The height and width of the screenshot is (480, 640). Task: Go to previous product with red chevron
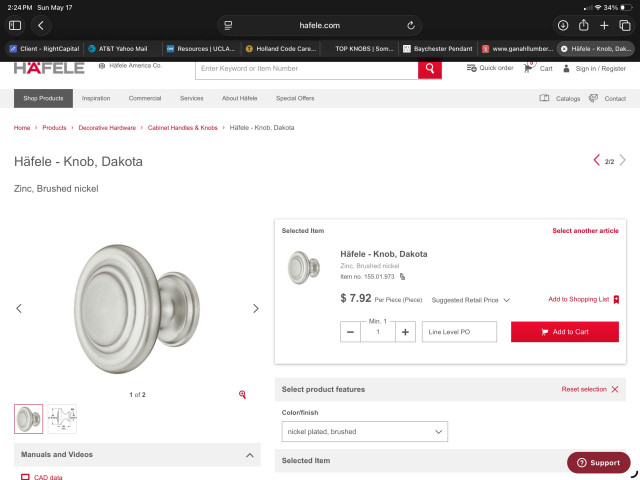[596, 160]
